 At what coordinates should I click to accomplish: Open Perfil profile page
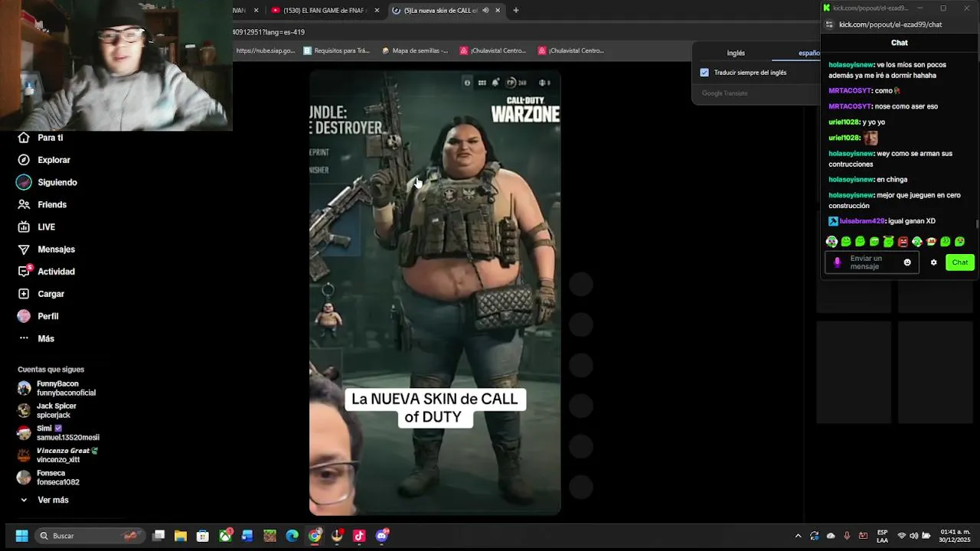[38, 316]
